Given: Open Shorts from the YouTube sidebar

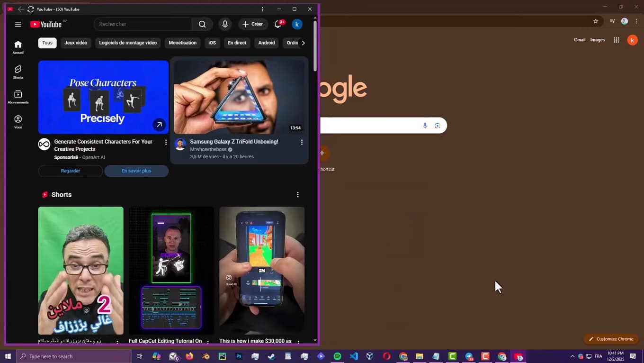Looking at the screenshot, I should [18, 72].
